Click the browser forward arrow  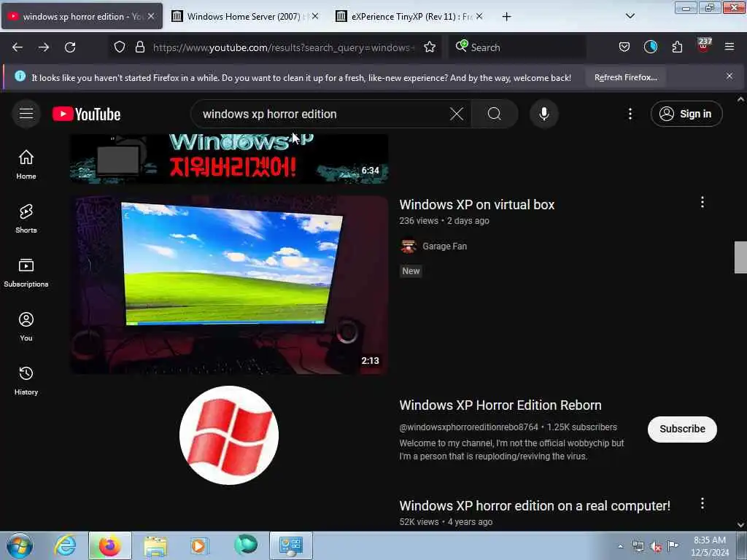point(44,47)
